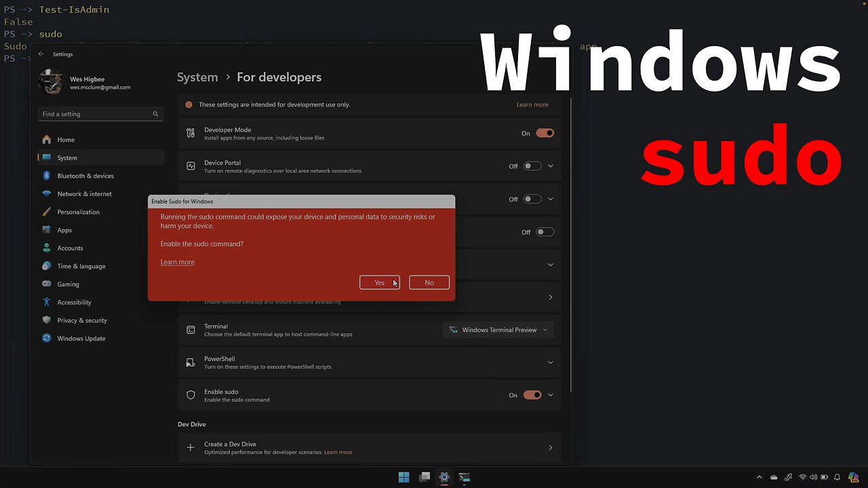
Task: Click the Find a setting search box
Action: tap(95, 114)
